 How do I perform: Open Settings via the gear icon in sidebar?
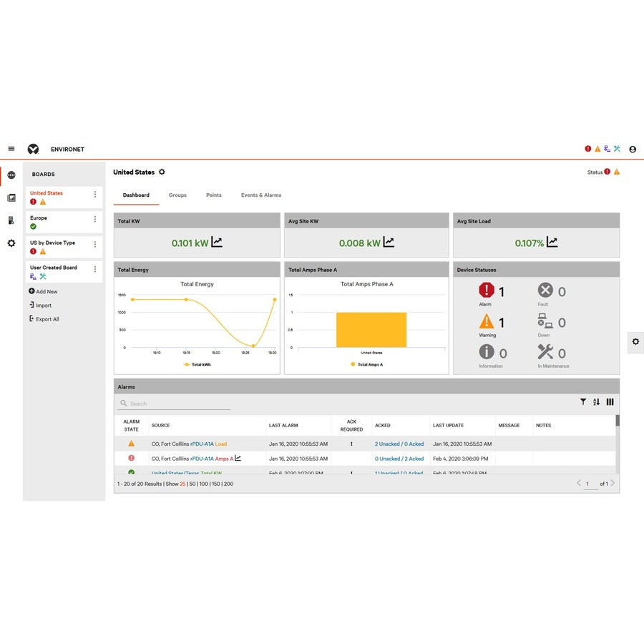coord(10,243)
